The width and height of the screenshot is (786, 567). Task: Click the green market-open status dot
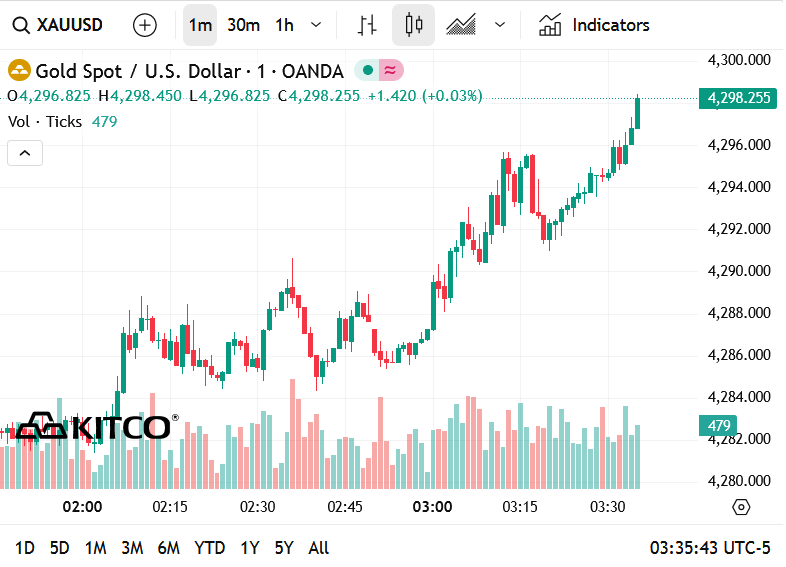(x=367, y=70)
